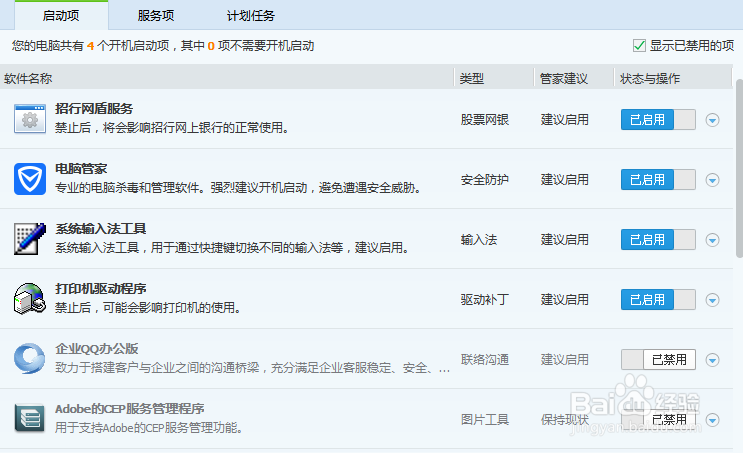Open dropdown arrow for 系统输入法工具
Viewport: 743px width, 453px height.
point(712,240)
